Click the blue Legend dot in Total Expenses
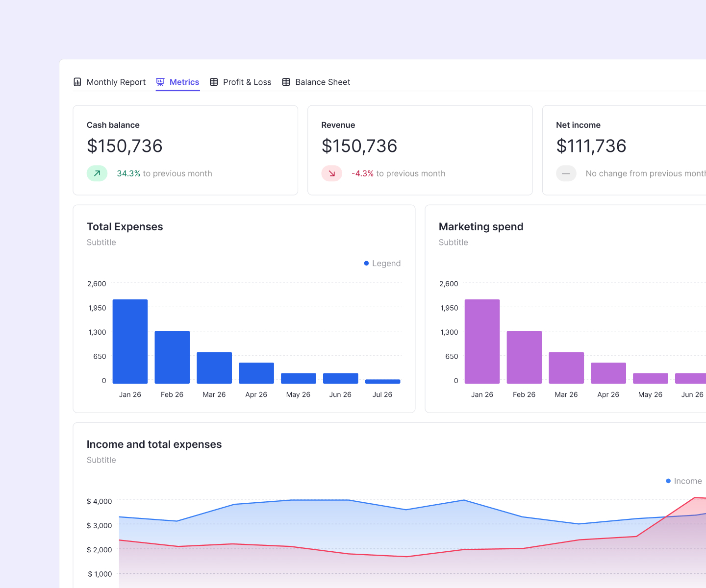 [x=366, y=263]
